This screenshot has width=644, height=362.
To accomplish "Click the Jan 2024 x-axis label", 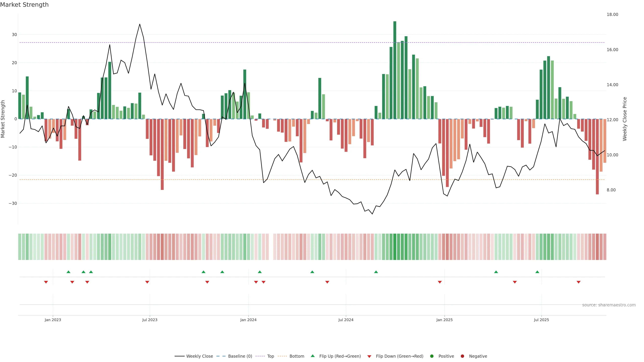I will (248, 320).
